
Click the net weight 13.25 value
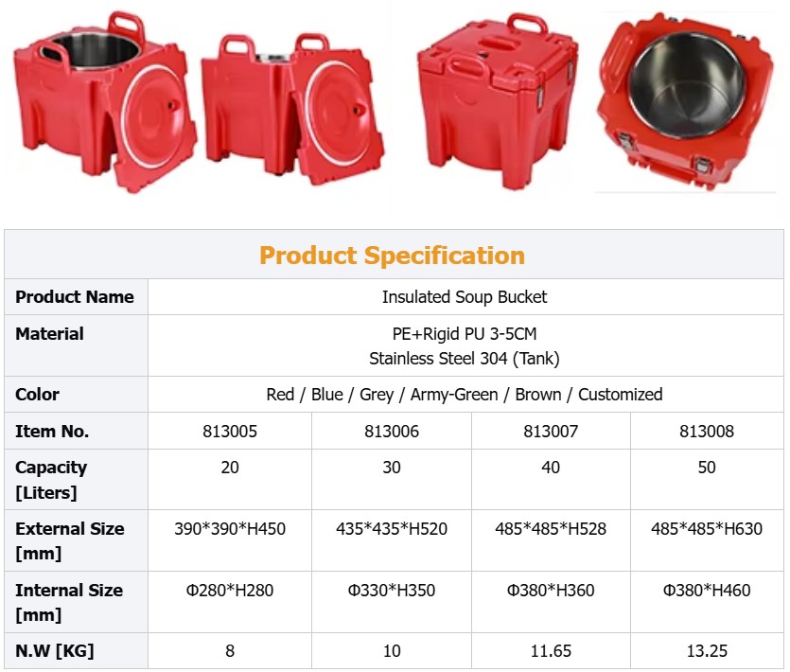point(708,650)
